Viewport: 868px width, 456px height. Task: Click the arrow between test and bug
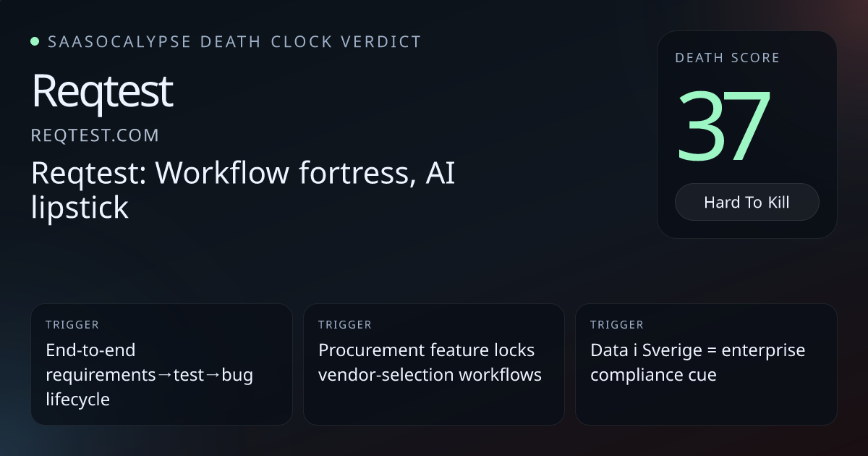click(x=213, y=375)
